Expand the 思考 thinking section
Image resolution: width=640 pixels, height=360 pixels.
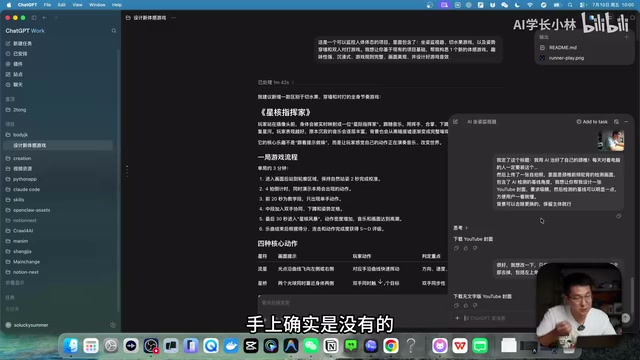coord(460,228)
